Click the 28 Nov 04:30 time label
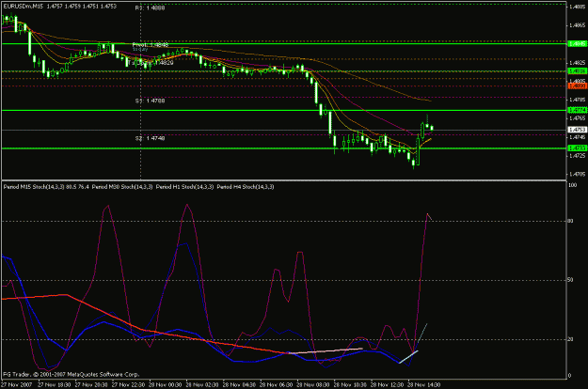Image resolution: width=588 pixels, height=389 pixels. point(239,385)
